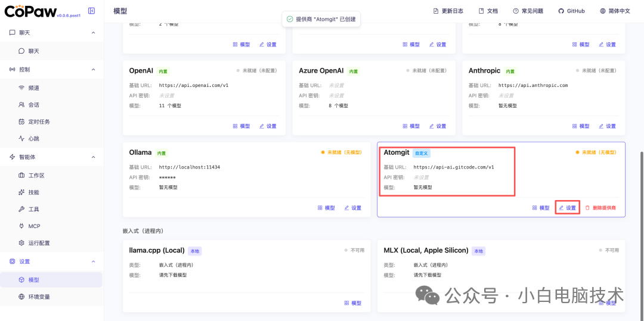Click the CoPaw logo
Image resolution: width=644 pixels, height=321 pixels.
click(x=30, y=11)
